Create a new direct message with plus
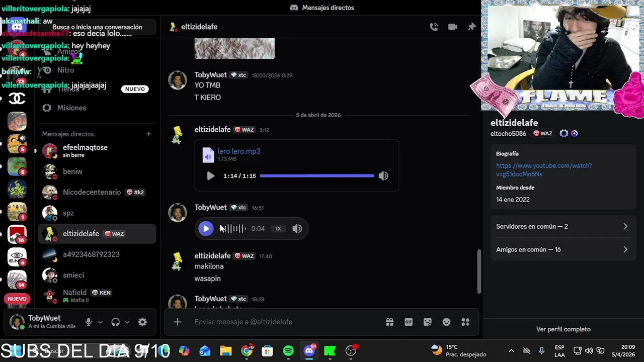The width and height of the screenshot is (644, 362). tap(148, 134)
